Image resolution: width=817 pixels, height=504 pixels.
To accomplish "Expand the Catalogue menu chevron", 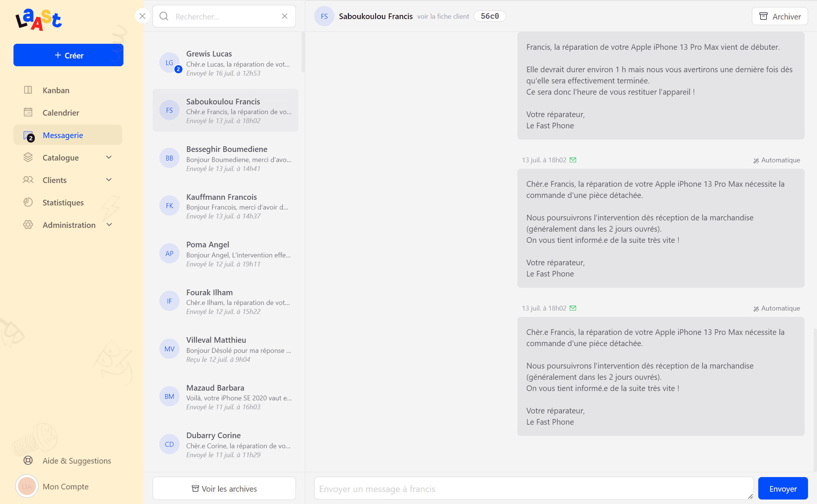I will coord(109,158).
